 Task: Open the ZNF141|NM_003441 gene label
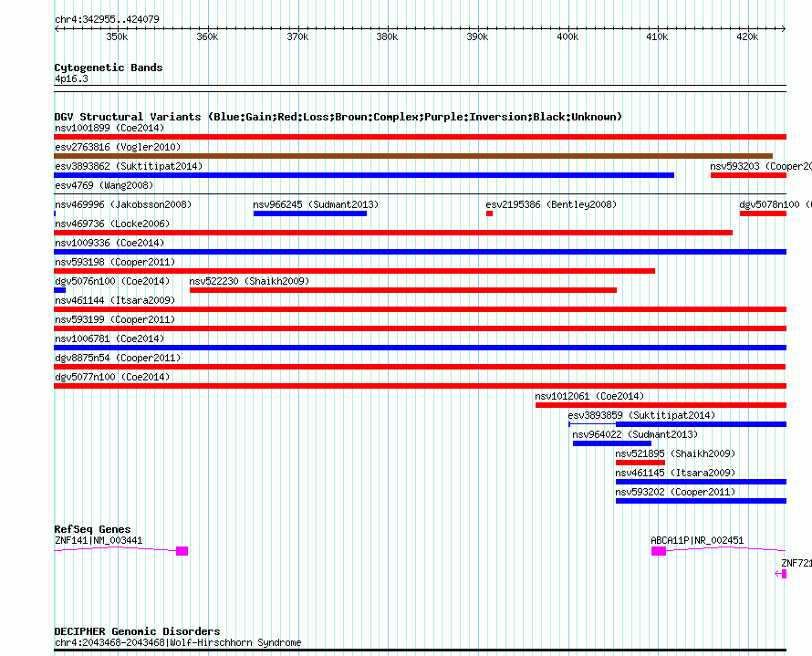point(99,540)
